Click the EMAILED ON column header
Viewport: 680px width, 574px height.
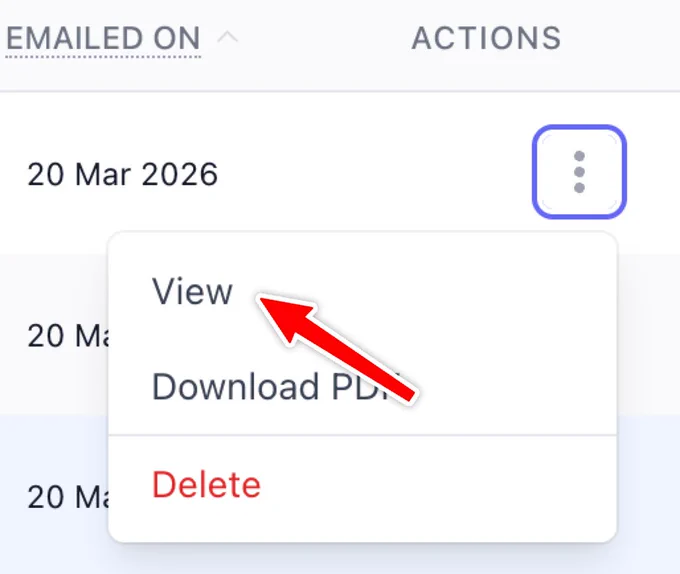click(103, 38)
